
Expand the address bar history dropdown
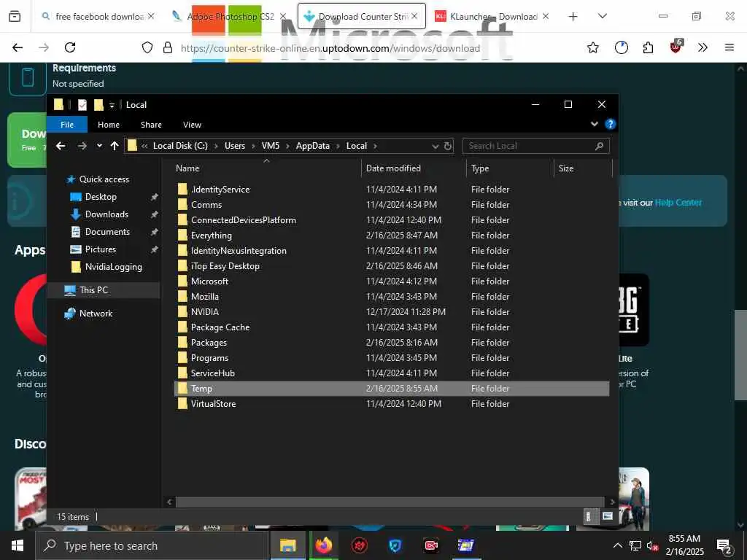pos(435,146)
